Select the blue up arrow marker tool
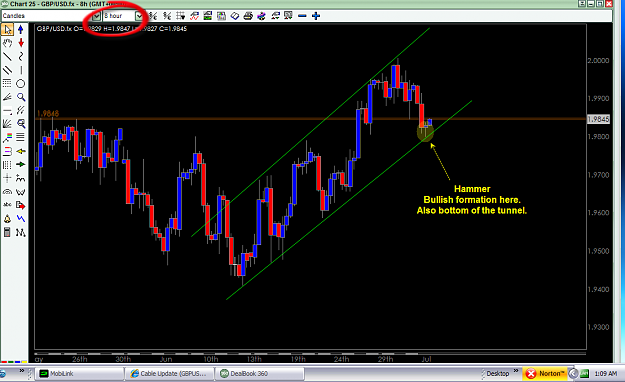Viewport: 625px width, 382px height. (21, 30)
